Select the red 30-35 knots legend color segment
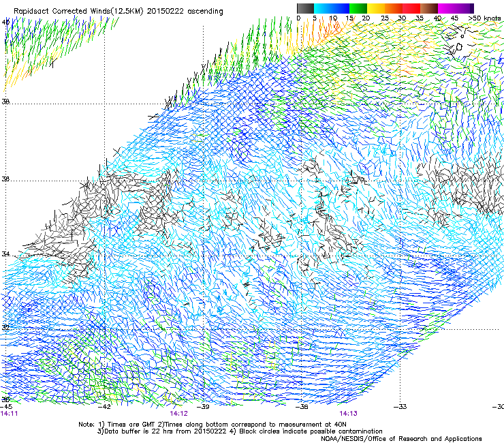This screenshot has width=504, height=443. 411,8
